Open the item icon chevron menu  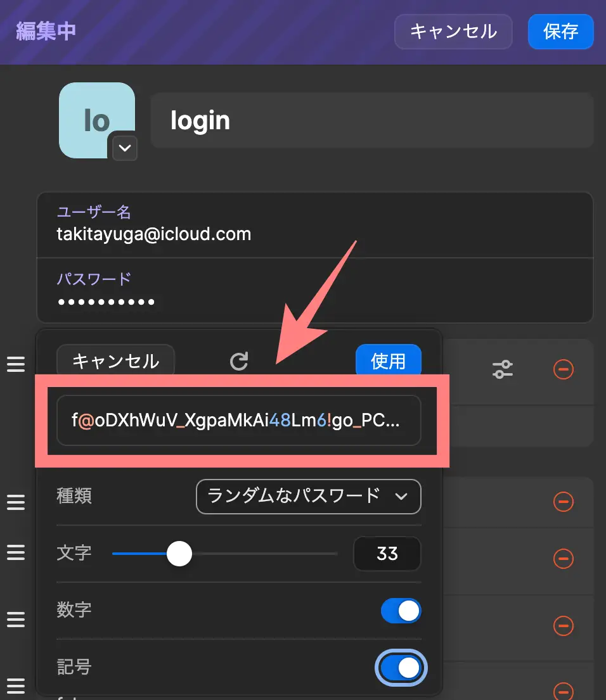125,148
